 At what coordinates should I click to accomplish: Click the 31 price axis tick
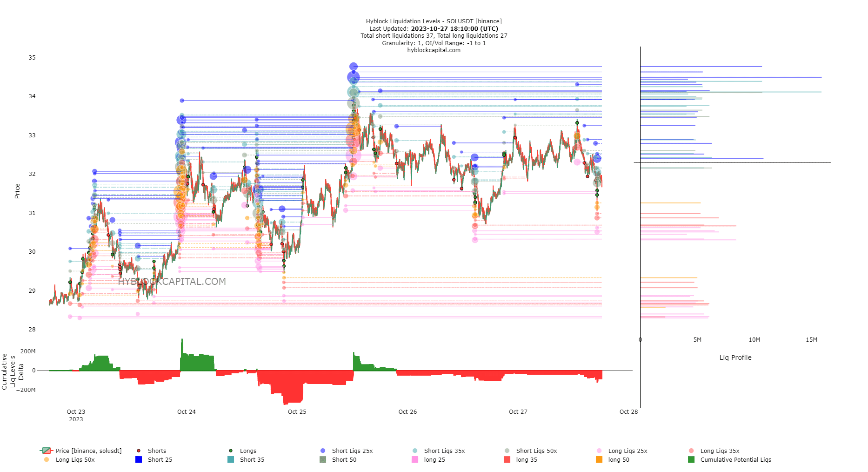tap(32, 213)
